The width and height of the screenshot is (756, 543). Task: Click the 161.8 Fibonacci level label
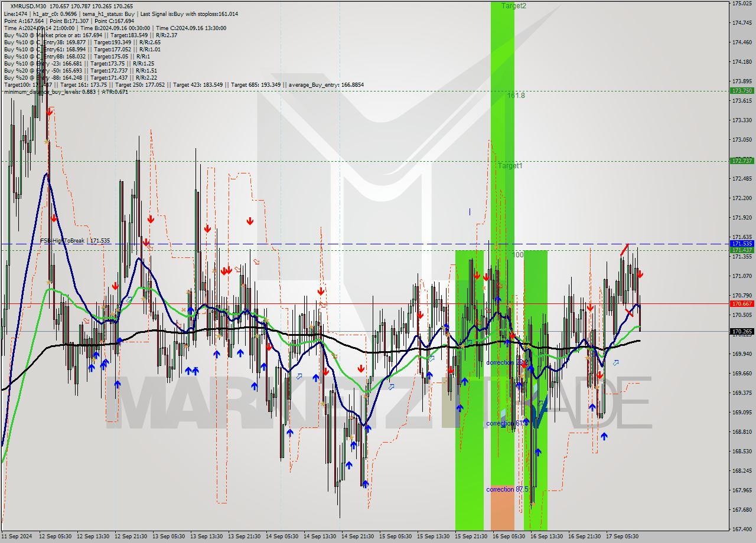click(x=516, y=95)
